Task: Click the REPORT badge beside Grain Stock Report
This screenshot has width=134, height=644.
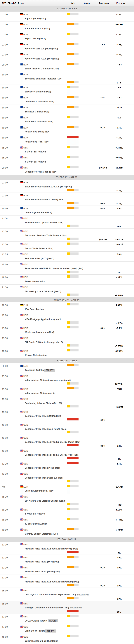Action: (50, 631)
